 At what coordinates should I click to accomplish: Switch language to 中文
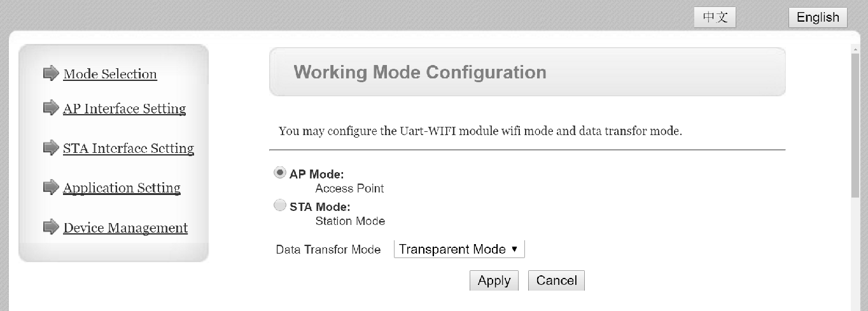click(x=715, y=17)
